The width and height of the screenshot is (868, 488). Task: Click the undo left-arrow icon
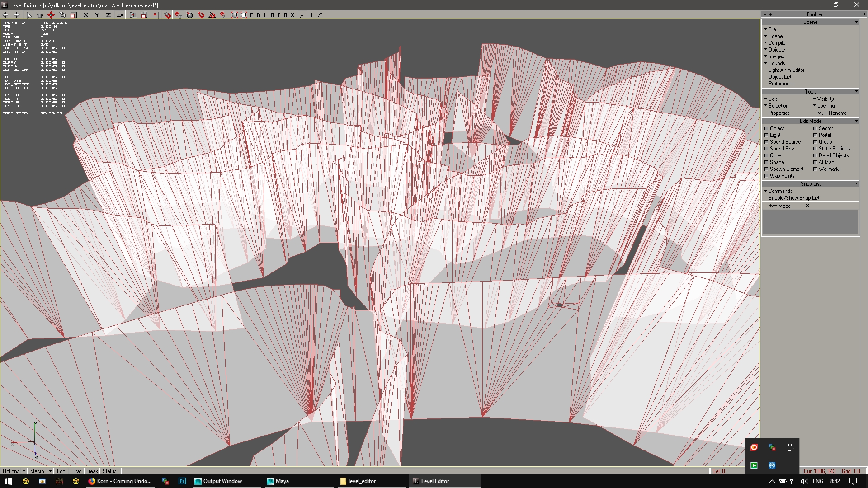[x=6, y=15]
